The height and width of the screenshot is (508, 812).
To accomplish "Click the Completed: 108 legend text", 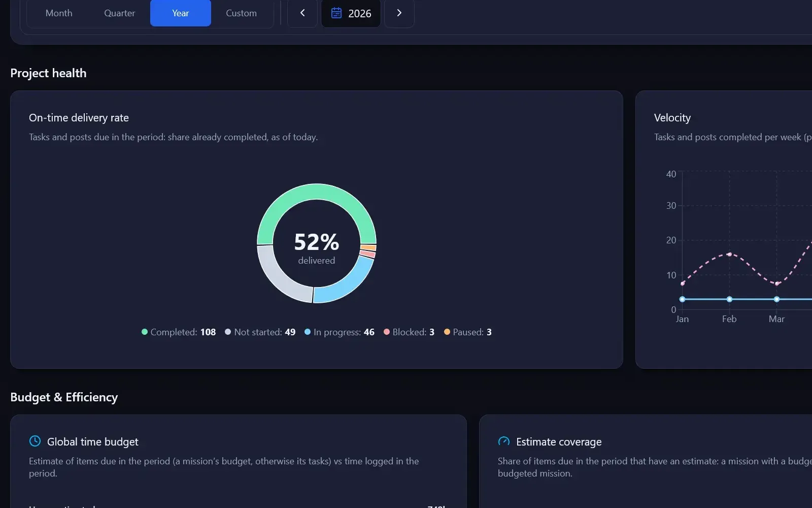I will coord(183,332).
